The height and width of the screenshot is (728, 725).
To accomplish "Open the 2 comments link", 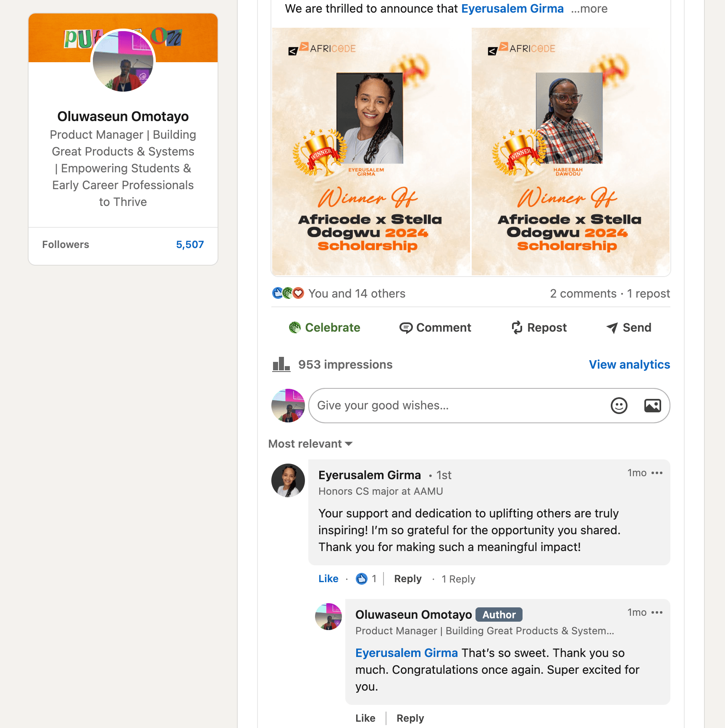I will coord(583,293).
